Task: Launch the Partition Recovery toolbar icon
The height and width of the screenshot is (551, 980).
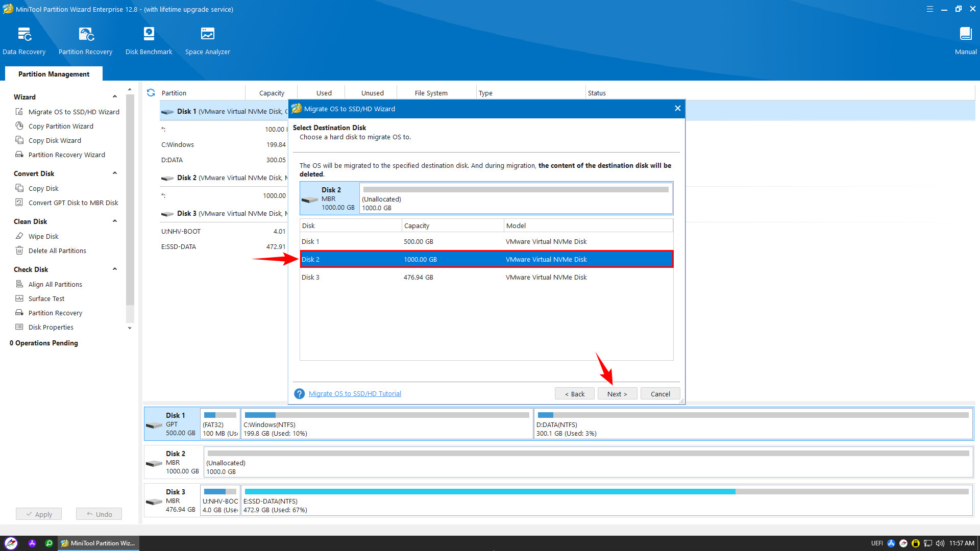Action: pos(86,35)
